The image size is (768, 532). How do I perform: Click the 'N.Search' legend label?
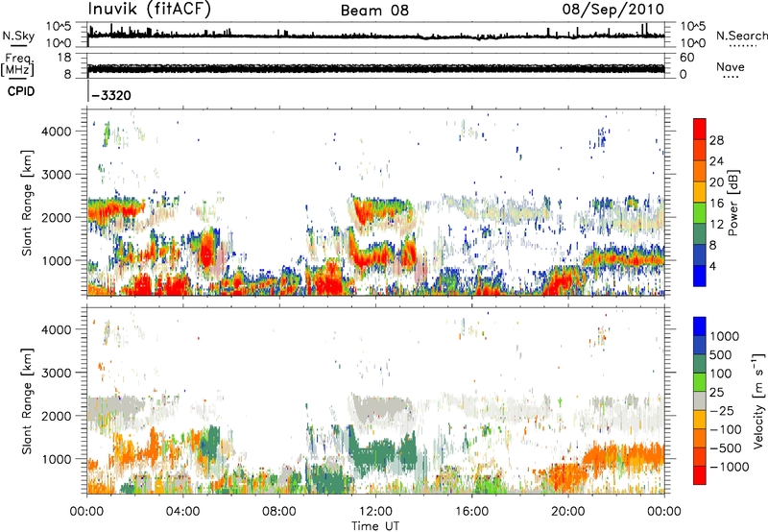click(742, 36)
